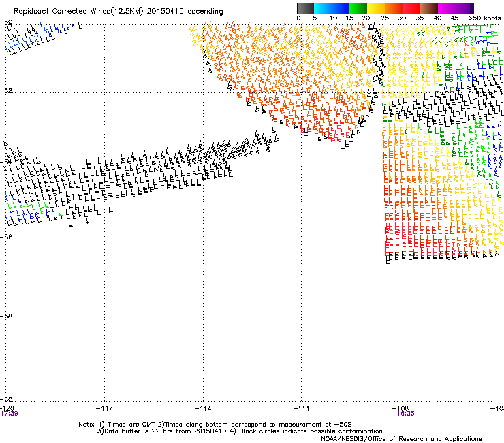Select the green 15–20 knots legend segment
504x443 pixels.
coord(358,8)
